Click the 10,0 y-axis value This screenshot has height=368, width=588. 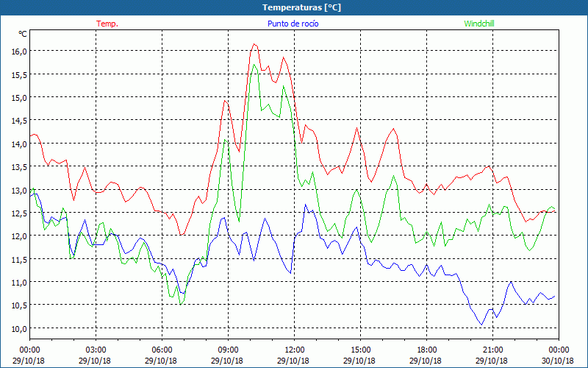pos(19,328)
